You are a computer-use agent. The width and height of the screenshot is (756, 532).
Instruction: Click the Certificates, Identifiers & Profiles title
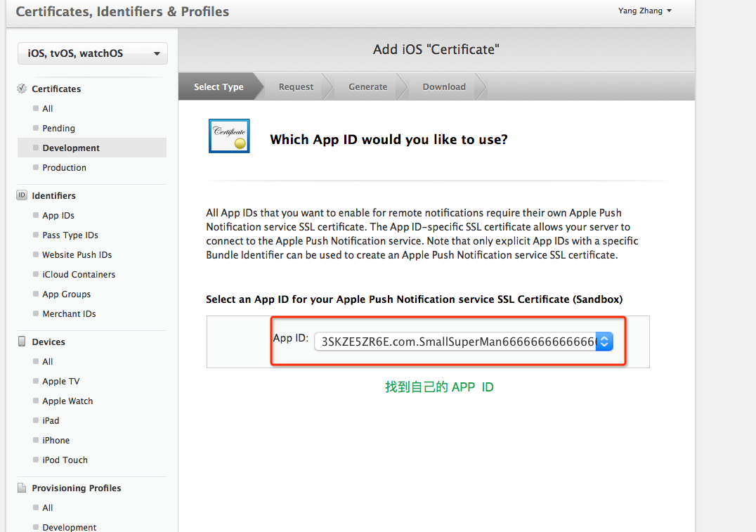pos(122,11)
